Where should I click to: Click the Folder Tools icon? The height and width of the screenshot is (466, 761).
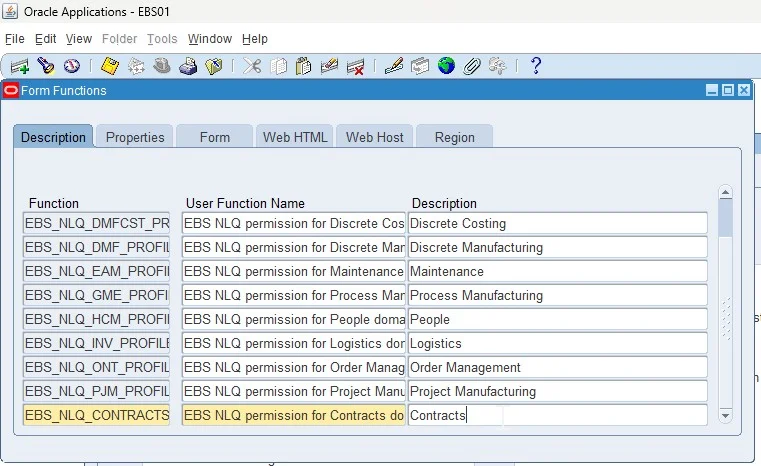497,66
